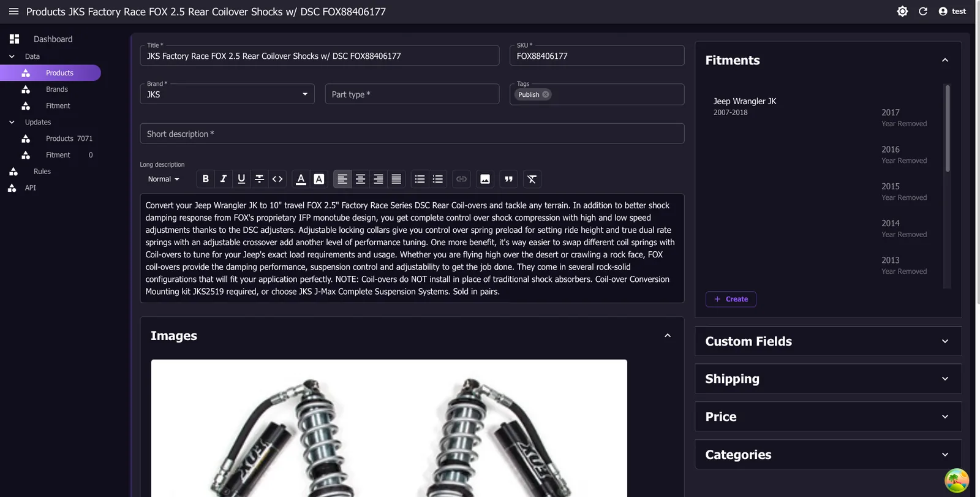Screen dimensions: 980x497
Task: Collapse the Images section
Action: coord(668,336)
